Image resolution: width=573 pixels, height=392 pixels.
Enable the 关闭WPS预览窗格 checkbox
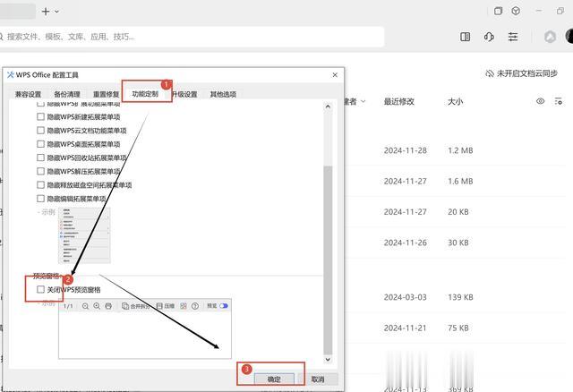40,290
